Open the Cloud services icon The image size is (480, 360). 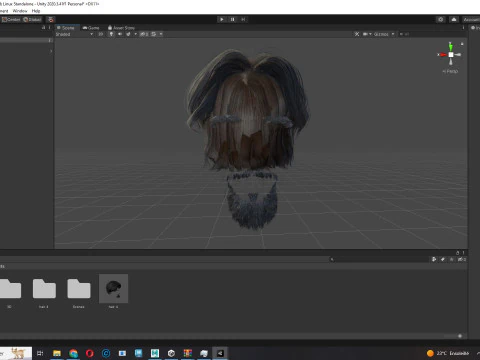[x=454, y=19]
